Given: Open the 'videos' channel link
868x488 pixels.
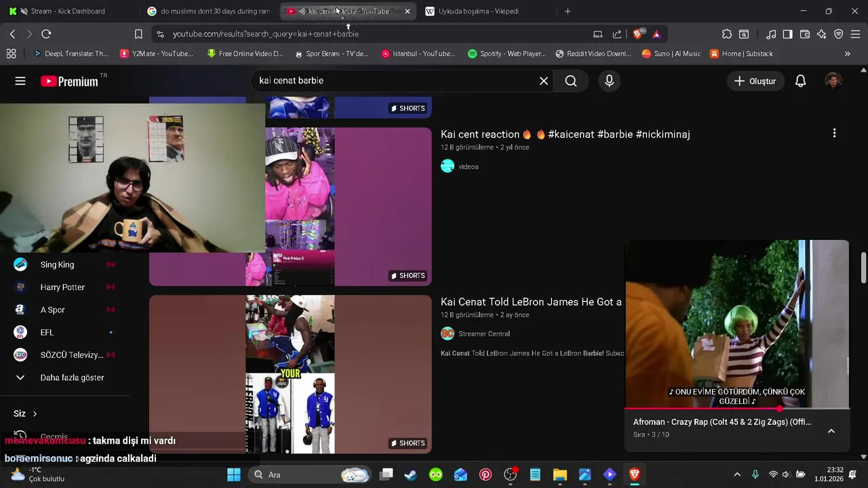Looking at the screenshot, I should pos(469,166).
